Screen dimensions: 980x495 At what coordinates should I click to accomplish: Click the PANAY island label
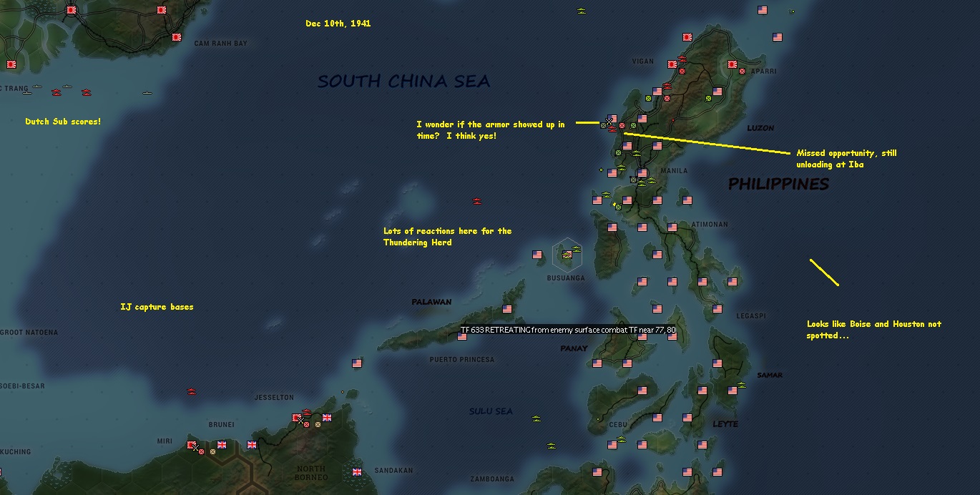click(x=574, y=348)
